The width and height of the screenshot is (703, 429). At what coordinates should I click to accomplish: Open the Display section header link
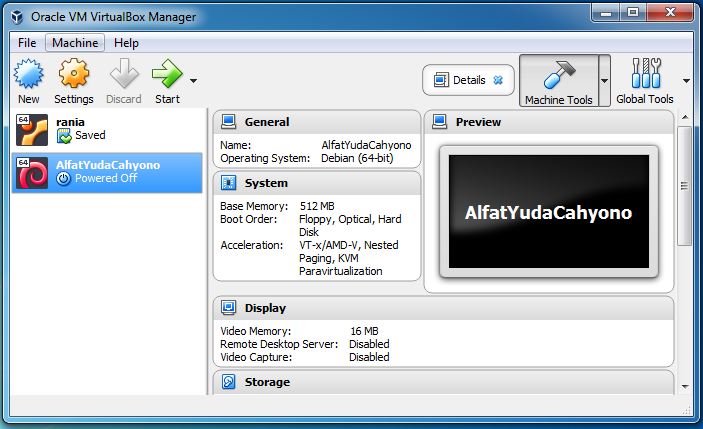265,308
